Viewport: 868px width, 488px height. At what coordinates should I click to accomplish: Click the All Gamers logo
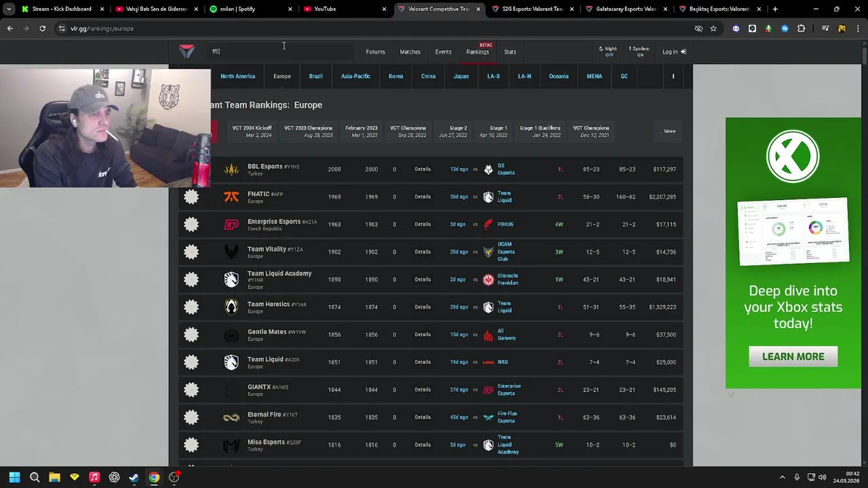(488, 335)
